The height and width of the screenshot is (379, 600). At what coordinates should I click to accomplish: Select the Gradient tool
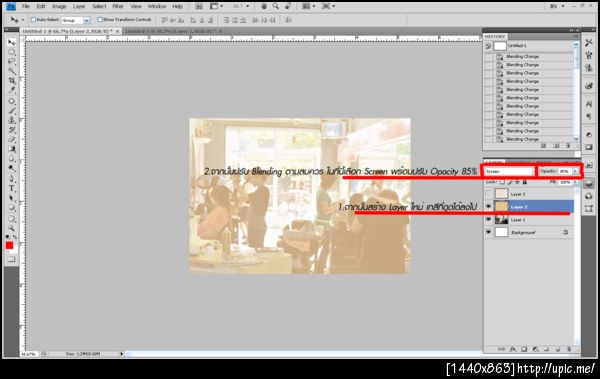point(11,149)
